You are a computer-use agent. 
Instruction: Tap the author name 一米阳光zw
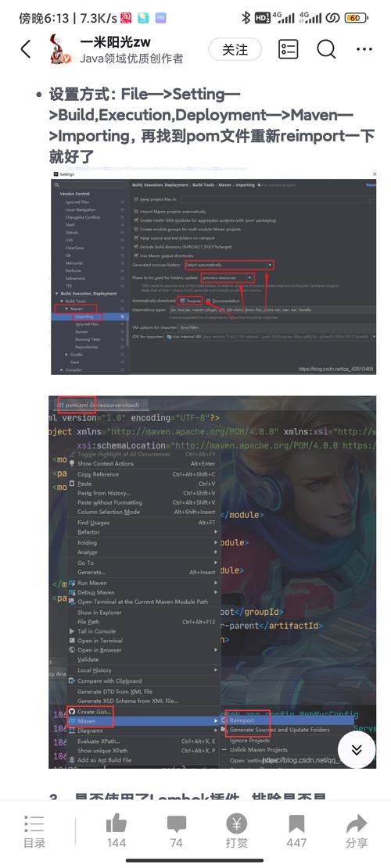[x=115, y=41]
